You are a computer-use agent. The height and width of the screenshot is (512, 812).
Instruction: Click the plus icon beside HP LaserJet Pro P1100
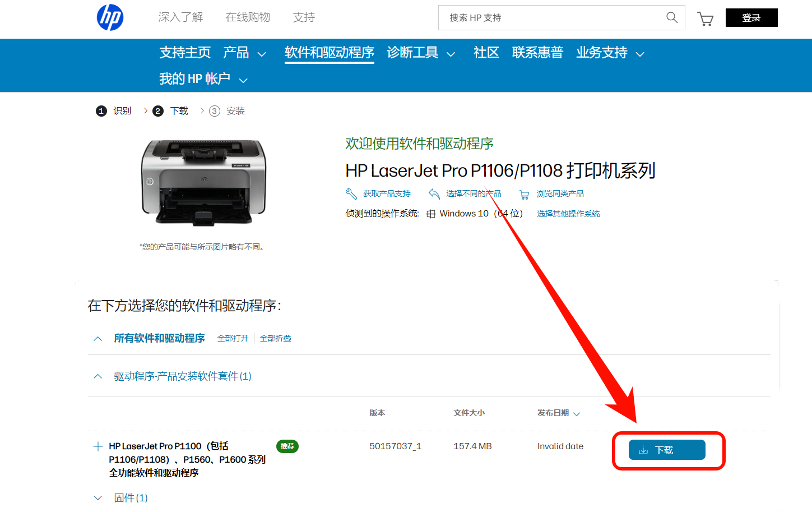point(98,446)
